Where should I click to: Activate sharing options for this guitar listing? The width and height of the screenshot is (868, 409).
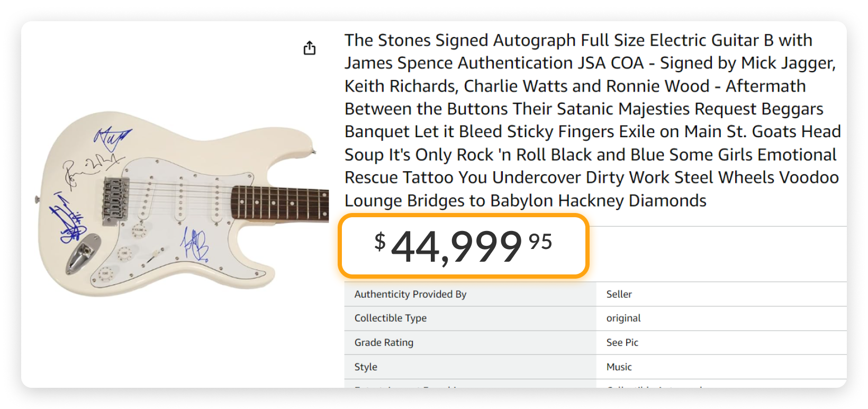click(x=309, y=48)
